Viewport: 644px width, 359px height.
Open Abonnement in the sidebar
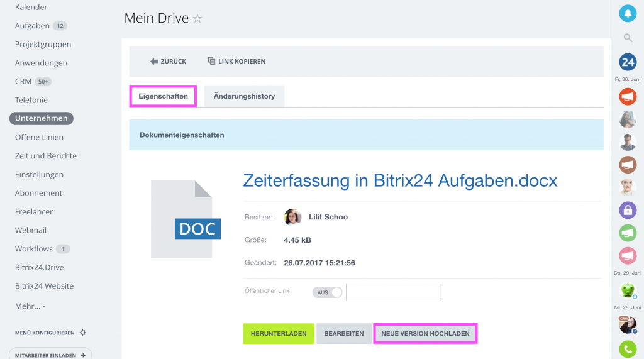point(38,193)
